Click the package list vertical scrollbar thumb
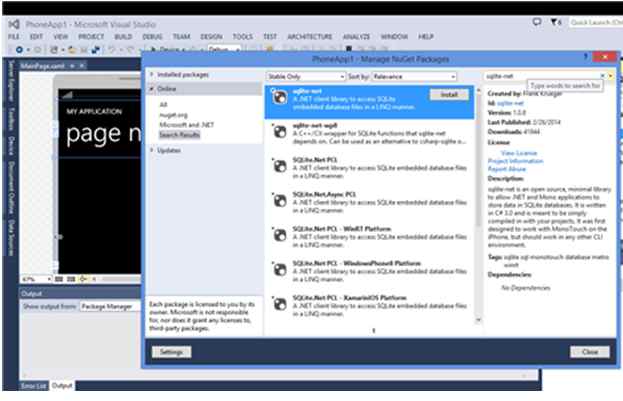 point(478,159)
